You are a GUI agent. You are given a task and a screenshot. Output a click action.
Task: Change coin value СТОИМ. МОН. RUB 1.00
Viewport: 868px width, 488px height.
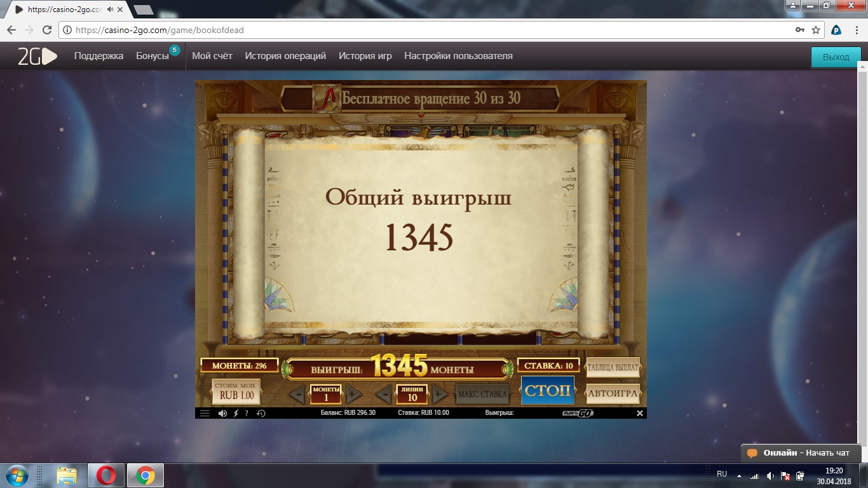236,391
